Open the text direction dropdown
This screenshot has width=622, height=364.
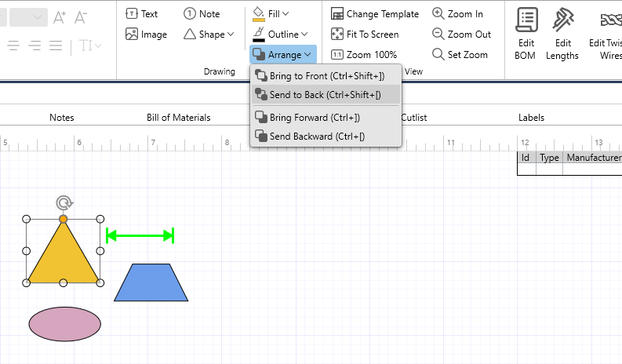(90, 45)
